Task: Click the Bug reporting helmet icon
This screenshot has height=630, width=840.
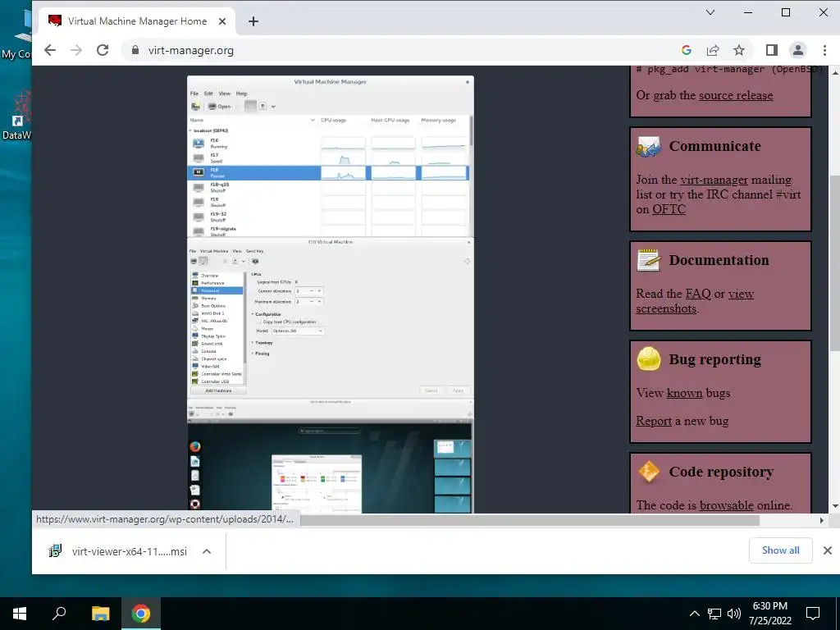Action: pos(648,359)
